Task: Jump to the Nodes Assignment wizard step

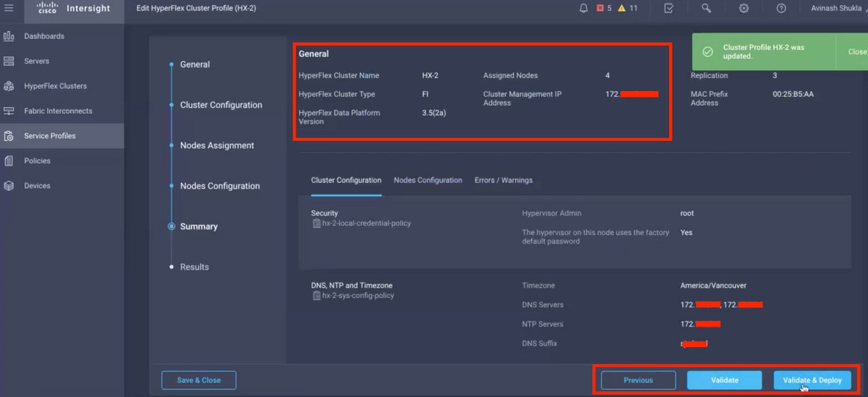Action: (x=217, y=145)
